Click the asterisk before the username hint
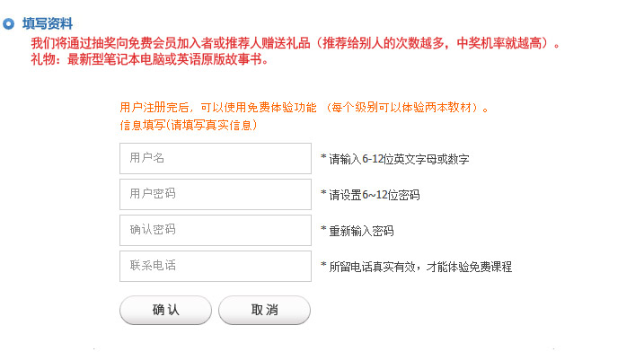This screenshot has height=352, width=644. 323,157
